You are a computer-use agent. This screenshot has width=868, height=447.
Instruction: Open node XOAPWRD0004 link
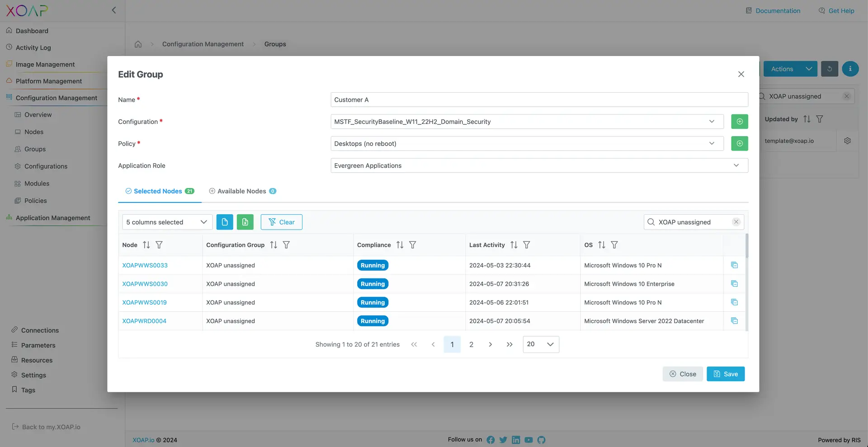[x=144, y=321]
